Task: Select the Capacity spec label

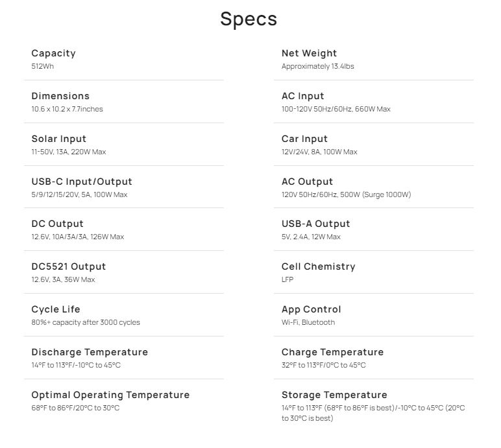Action: (53, 53)
